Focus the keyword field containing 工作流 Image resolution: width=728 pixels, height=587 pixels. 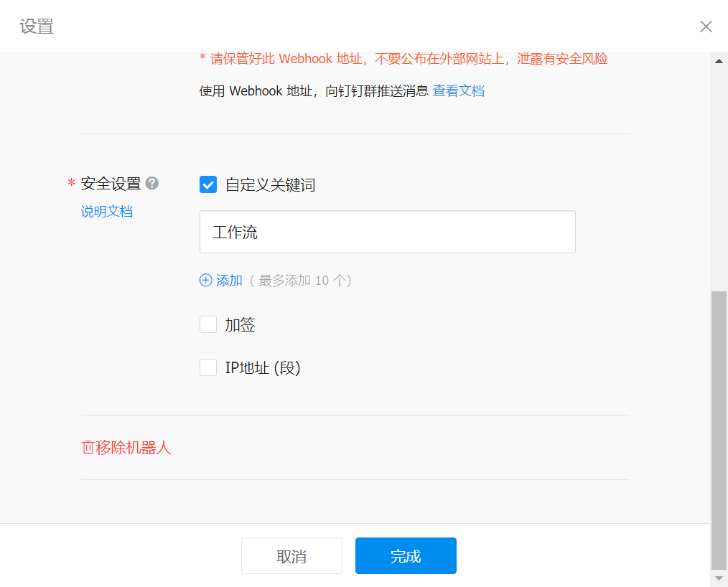point(387,232)
